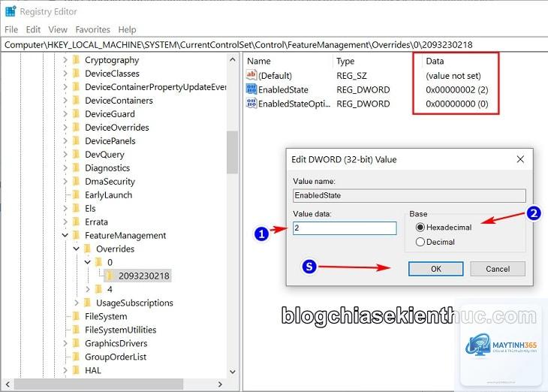This screenshot has width=548, height=392.
Task: Click the tree vertical scrollbar thumb
Action: click(x=232, y=152)
